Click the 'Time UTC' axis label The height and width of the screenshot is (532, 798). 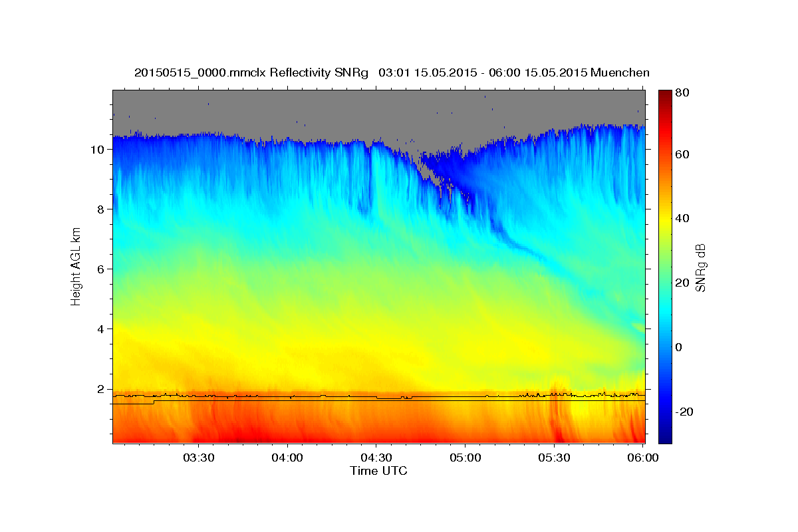[378, 471]
